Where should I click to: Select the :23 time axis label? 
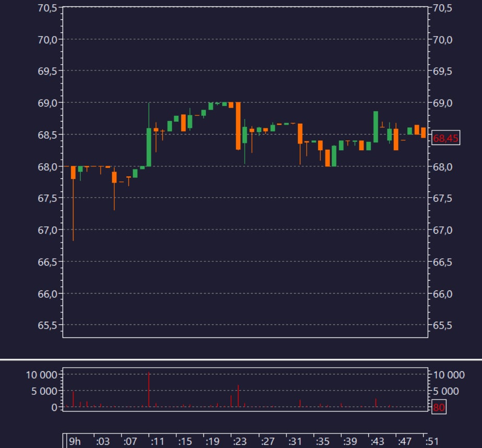[x=240, y=441]
